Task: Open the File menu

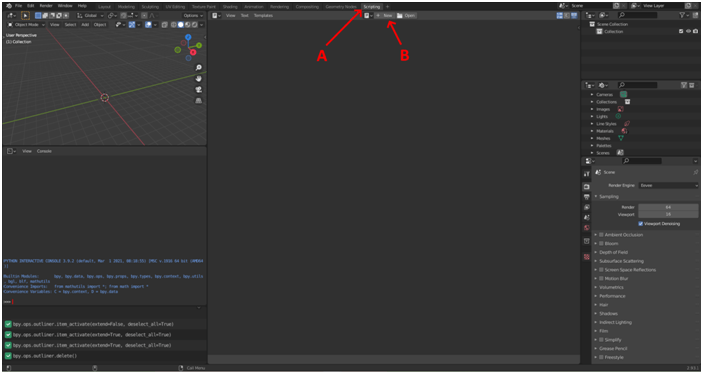Action: 18,6
